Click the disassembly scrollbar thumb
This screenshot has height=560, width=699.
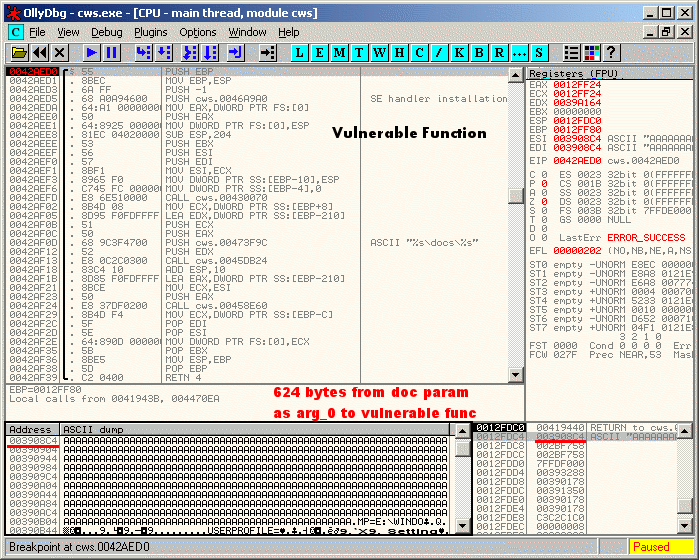(516, 195)
